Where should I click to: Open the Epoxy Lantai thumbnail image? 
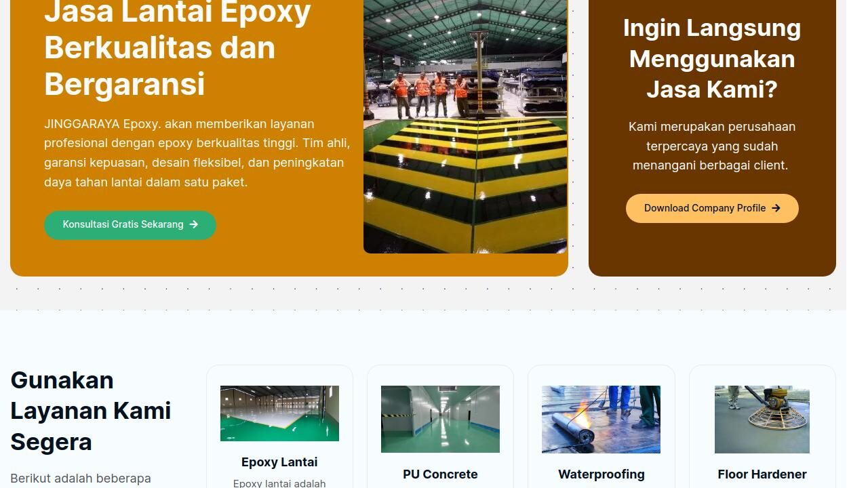tap(279, 413)
